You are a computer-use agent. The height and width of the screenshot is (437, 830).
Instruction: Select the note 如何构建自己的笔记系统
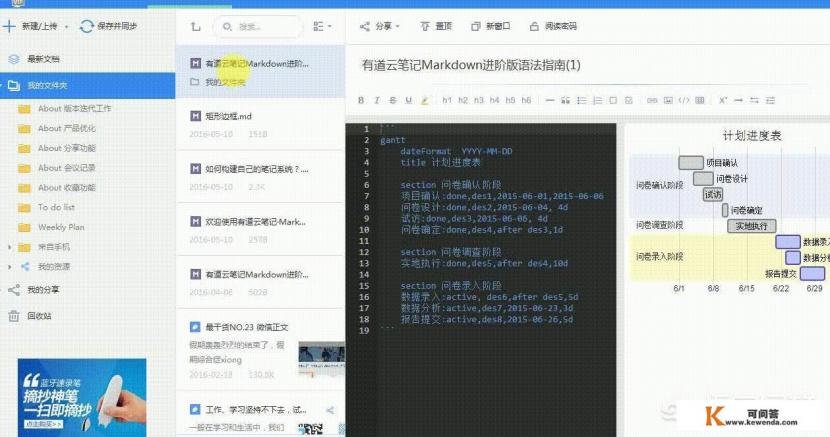click(x=260, y=177)
